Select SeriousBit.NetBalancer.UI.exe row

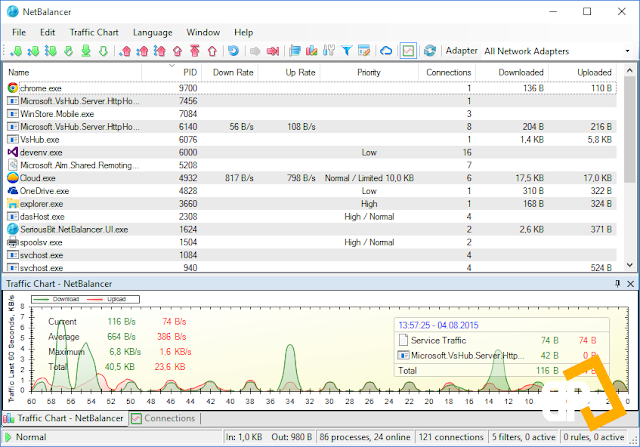point(310,229)
